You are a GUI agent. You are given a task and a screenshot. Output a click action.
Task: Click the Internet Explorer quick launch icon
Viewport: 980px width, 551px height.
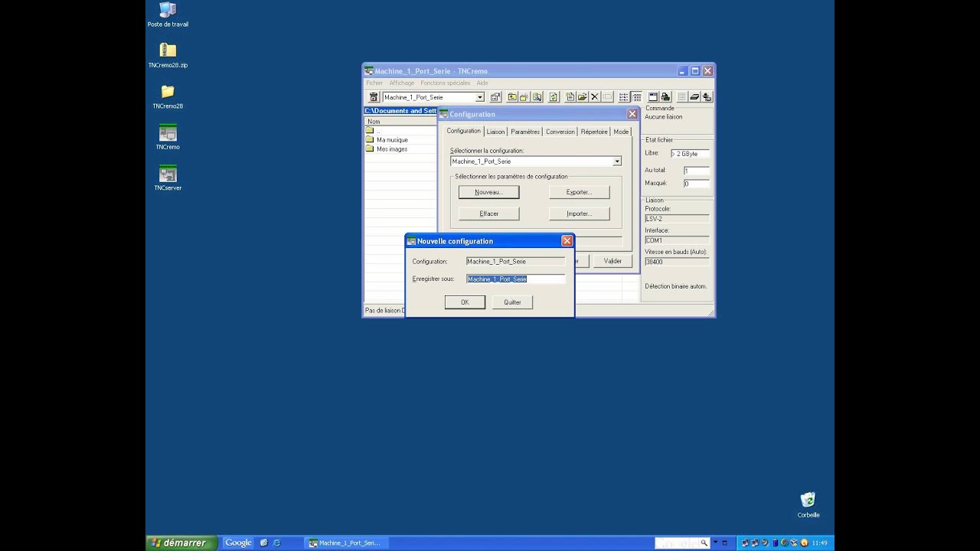pos(276,543)
